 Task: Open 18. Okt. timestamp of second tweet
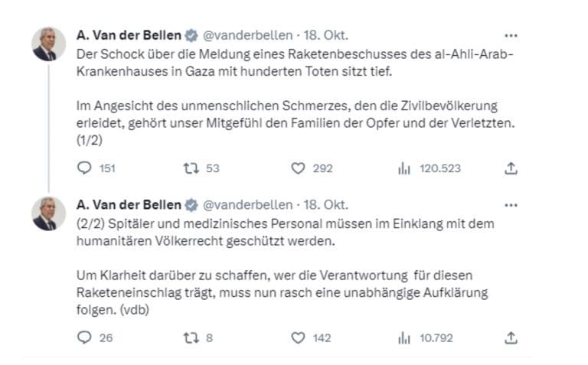point(326,205)
